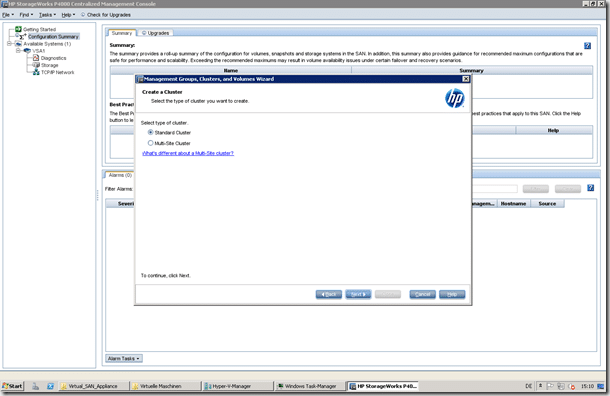The image size is (610, 396).
Task: Switch to the Summary tab
Action: click(122, 33)
